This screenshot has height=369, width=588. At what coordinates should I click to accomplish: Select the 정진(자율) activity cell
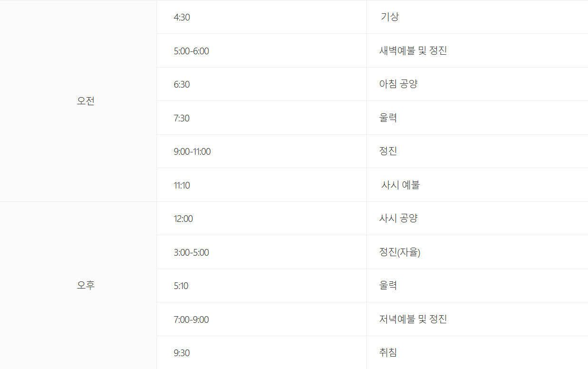coord(400,252)
